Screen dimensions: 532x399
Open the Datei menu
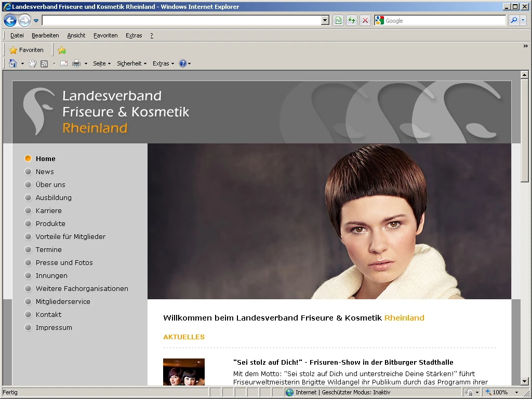click(x=17, y=35)
